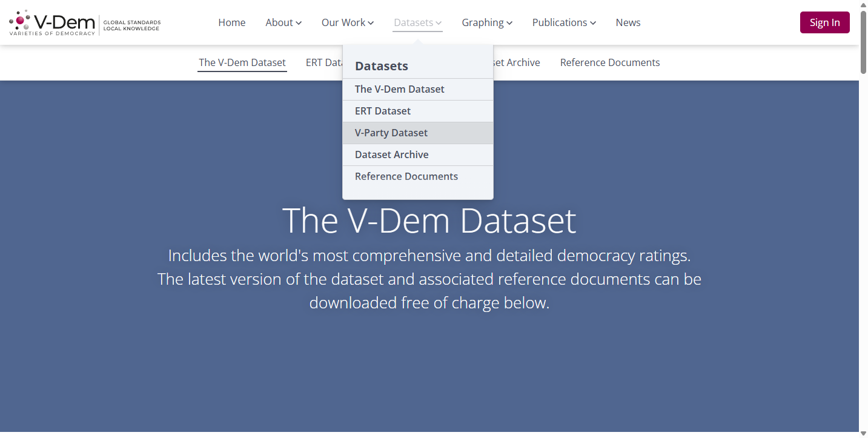Click the scrollbar's down arrow
Image resolution: width=868 pixels, height=438 pixels.
coord(863,433)
